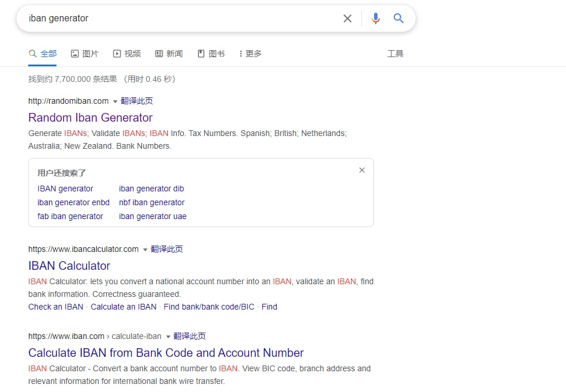Click the https://www.ibancalculator.com URL text
The image size is (566, 392).
(84, 249)
